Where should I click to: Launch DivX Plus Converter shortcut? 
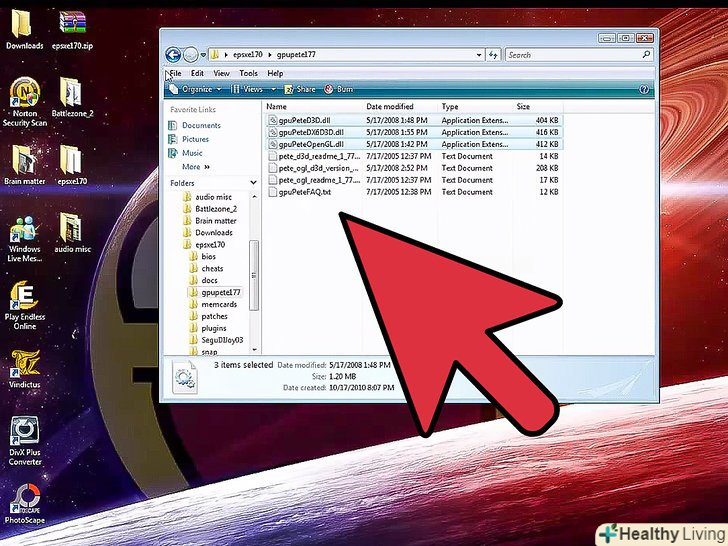coord(25,441)
